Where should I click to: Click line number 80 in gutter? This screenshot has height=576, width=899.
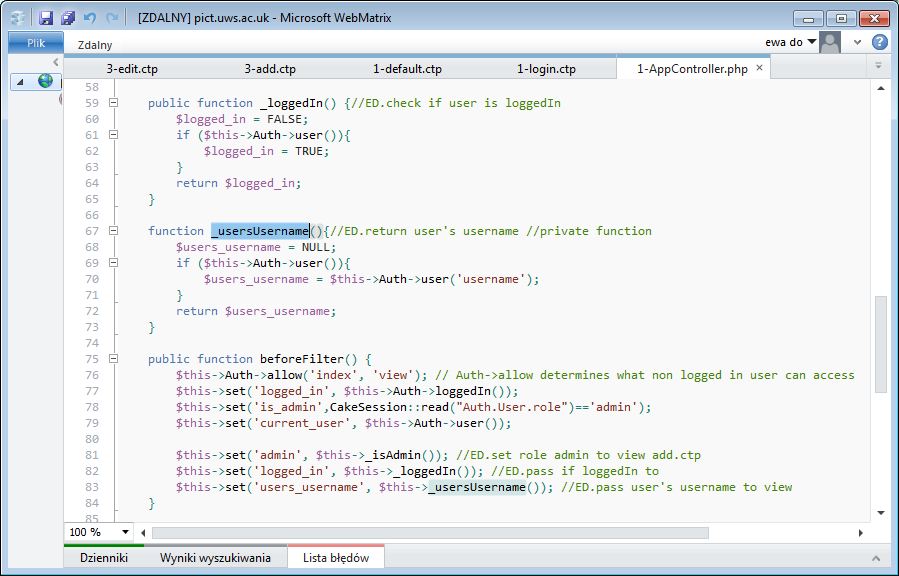pos(92,440)
